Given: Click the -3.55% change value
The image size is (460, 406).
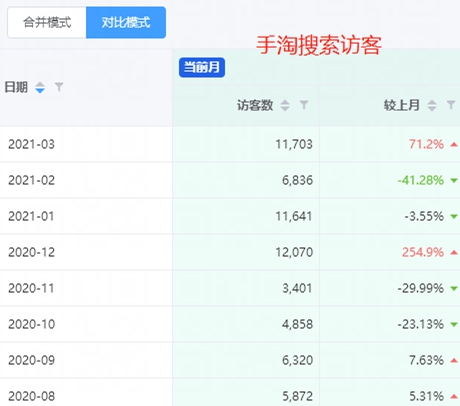Looking at the screenshot, I should coord(424,216).
